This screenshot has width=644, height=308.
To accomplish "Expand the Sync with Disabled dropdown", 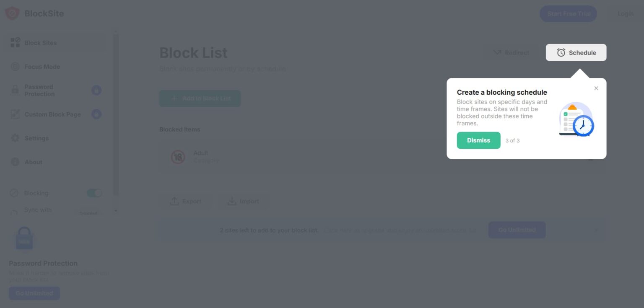I will coord(88,212).
